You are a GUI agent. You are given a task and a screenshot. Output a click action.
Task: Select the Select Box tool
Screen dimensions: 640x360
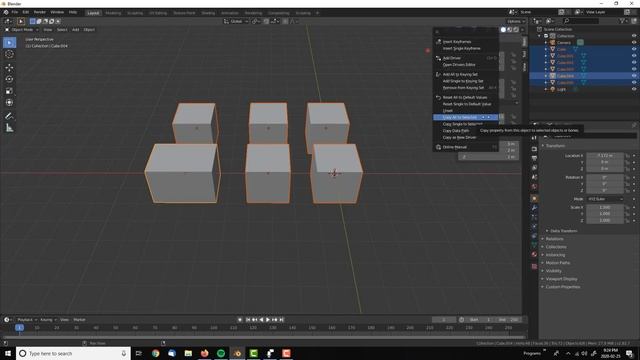point(9,42)
